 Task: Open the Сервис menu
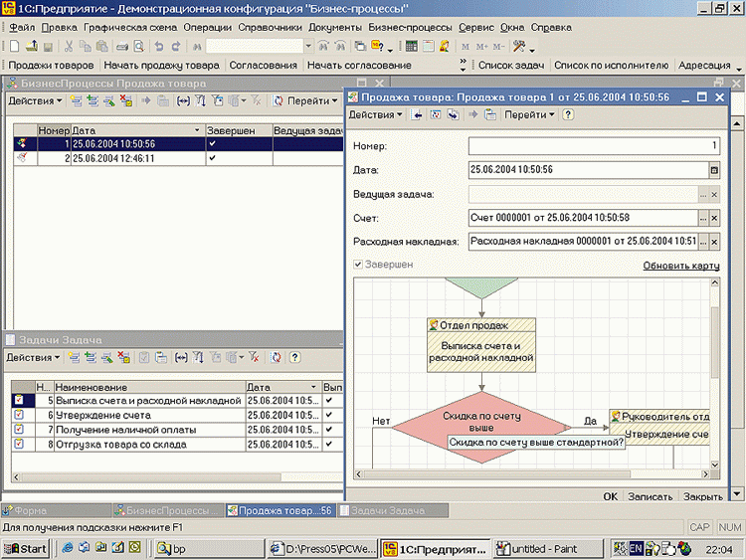click(x=475, y=27)
